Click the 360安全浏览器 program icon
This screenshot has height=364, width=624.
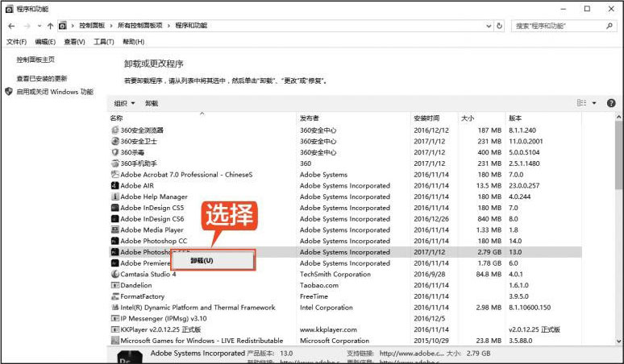tap(114, 130)
